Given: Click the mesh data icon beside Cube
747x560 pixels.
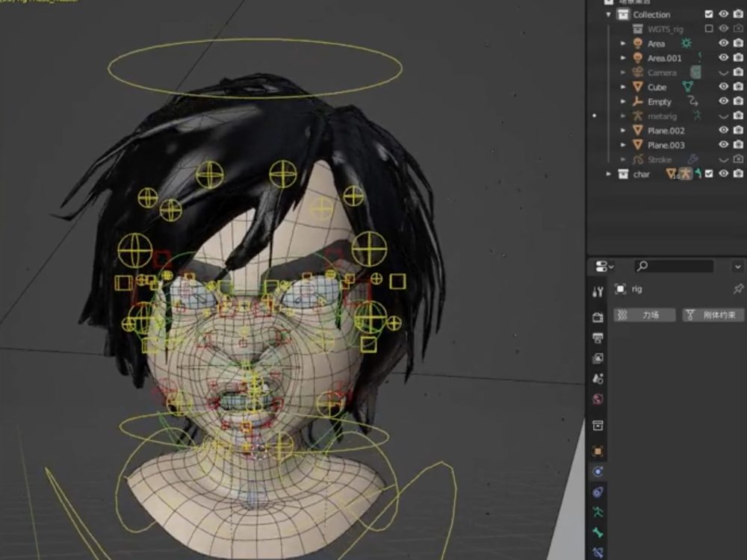Looking at the screenshot, I should (x=687, y=87).
